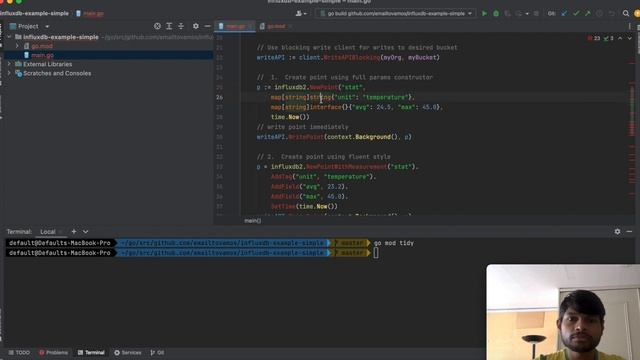
Task: Open the Git tool window
Action: pyautogui.click(x=158, y=352)
